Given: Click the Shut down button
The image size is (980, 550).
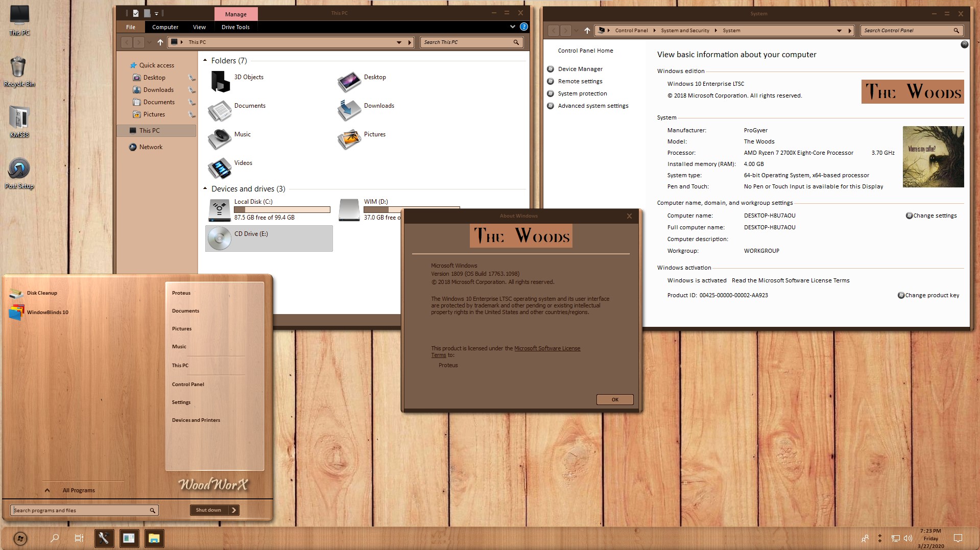Looking at the screenshot, I should pos(208,510).
